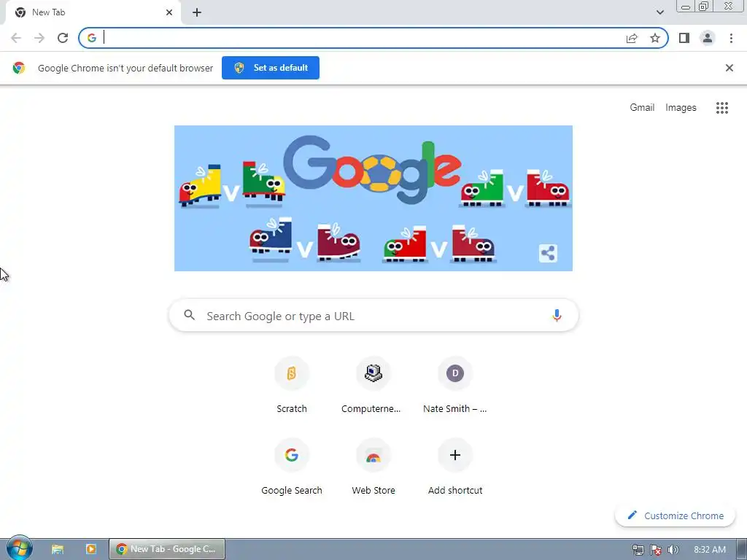Open the Windows Start button
The image size is (747, 560).
pyautogui.click(x=20, y=548)
